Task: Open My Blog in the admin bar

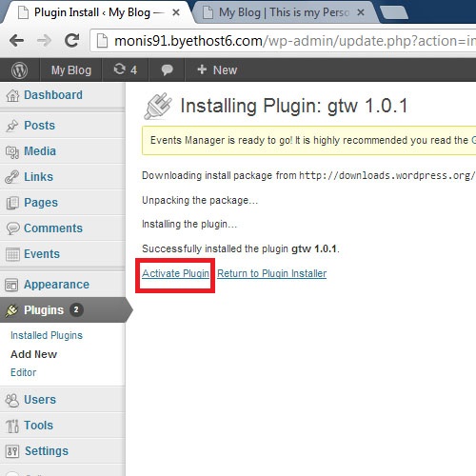Action: tap(71, 69)
